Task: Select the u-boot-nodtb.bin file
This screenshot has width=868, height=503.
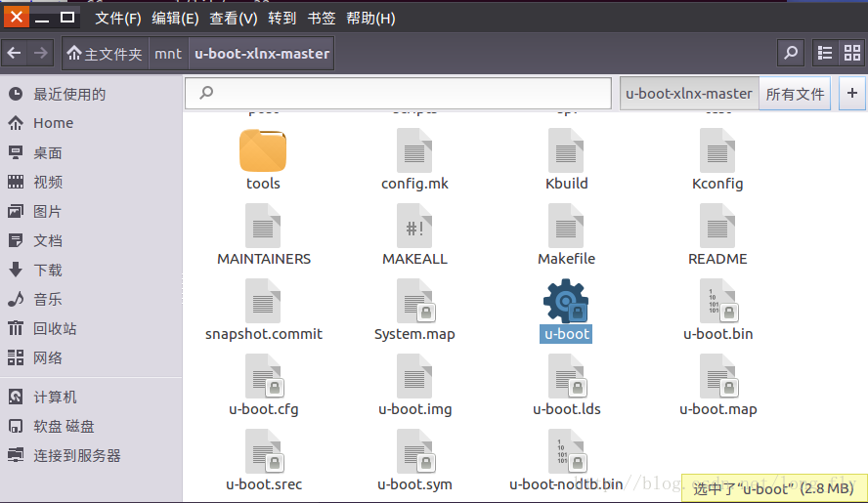Action: tap(566, 452)
